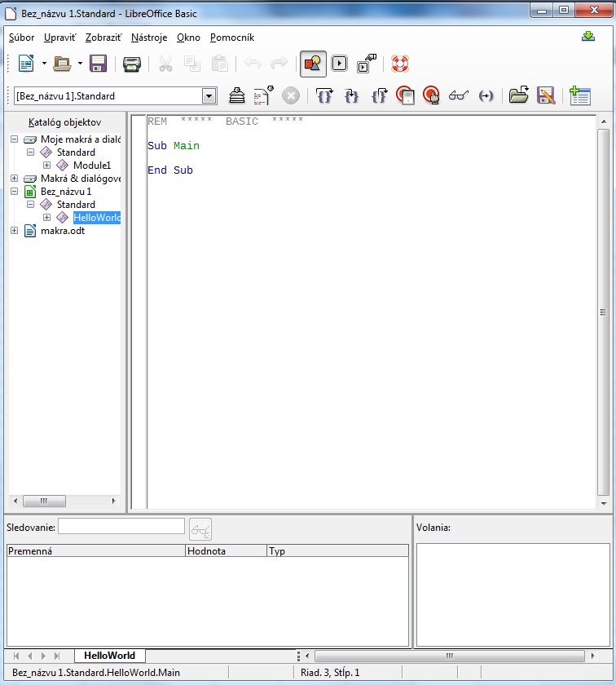616x685 pixels.
Task: Open the Manage Breakpoints icon
Action: (x=405, y=95)
